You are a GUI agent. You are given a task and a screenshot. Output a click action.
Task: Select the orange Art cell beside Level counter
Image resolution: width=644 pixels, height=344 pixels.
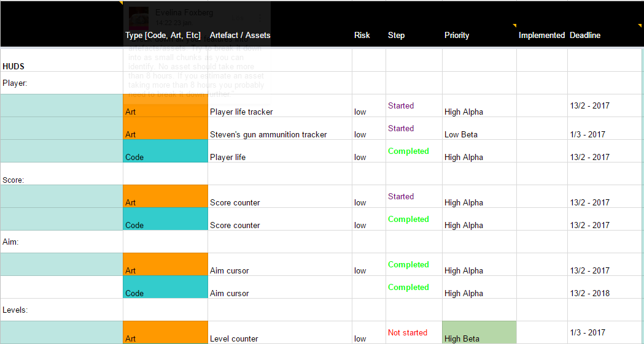click(x=165, y=332)
